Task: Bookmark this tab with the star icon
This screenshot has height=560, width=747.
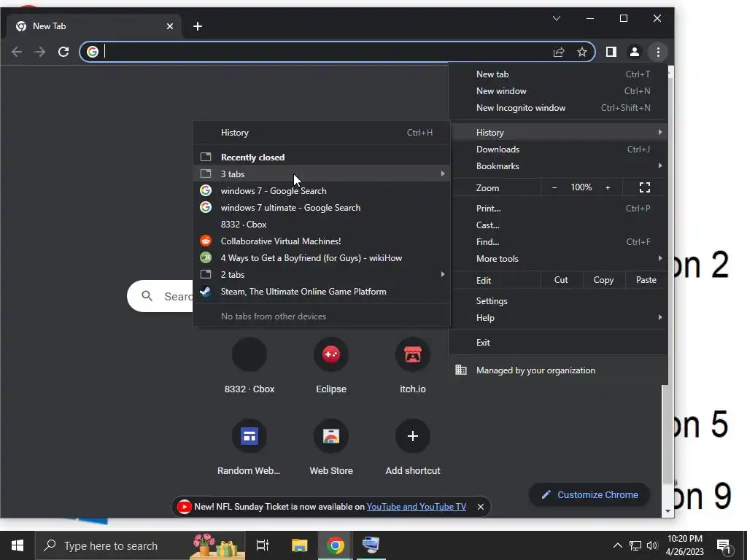Action: click(581, 52)
